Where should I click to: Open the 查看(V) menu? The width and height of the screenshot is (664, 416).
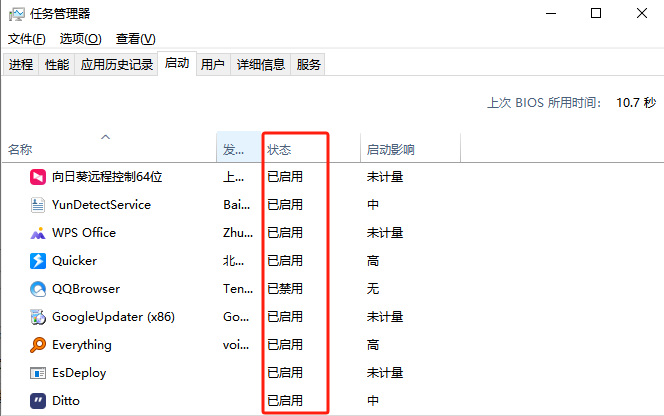point(135,39)
